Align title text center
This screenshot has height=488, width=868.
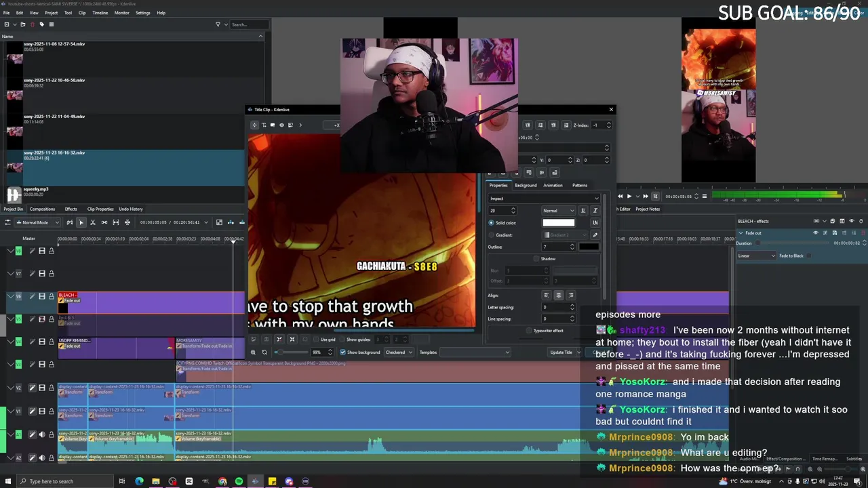[559, 296]
